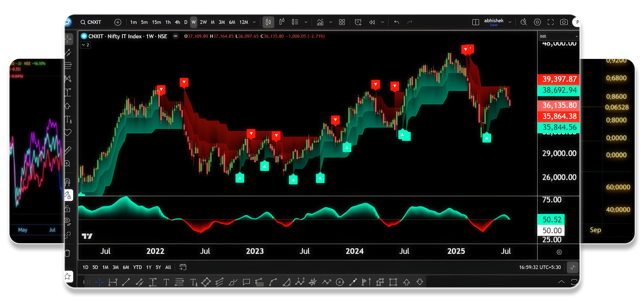Collapse the indicator legend showing 2

[86, 45]
